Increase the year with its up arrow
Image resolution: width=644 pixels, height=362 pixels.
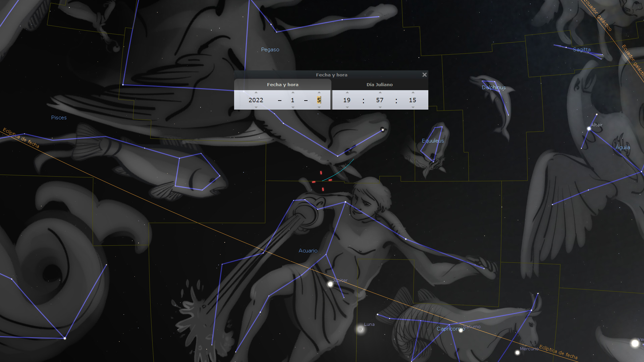tap(256, 93)
